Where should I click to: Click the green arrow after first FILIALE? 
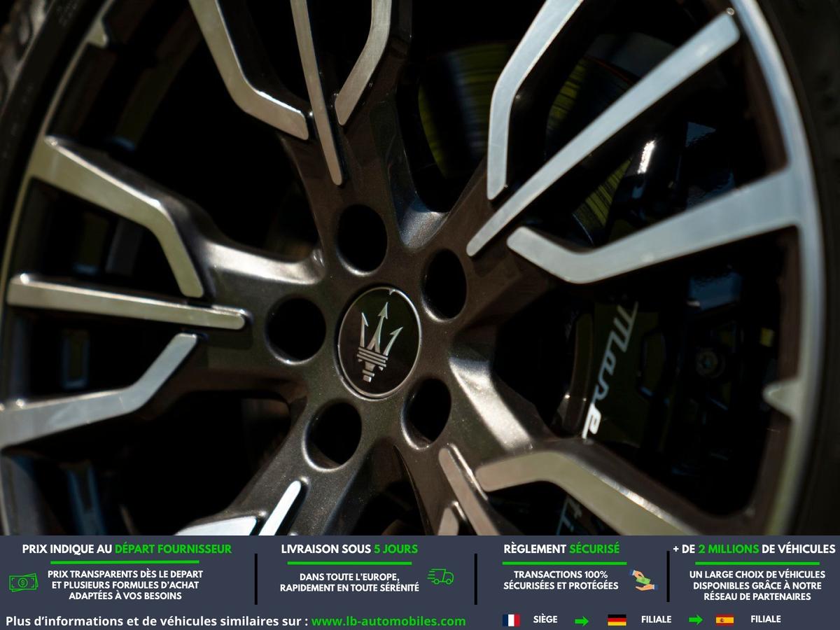(x=696, y=619)
